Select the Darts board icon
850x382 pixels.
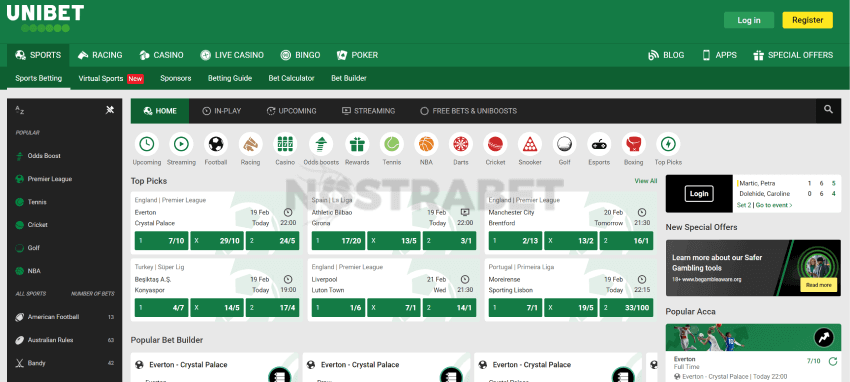coord(461,144)
